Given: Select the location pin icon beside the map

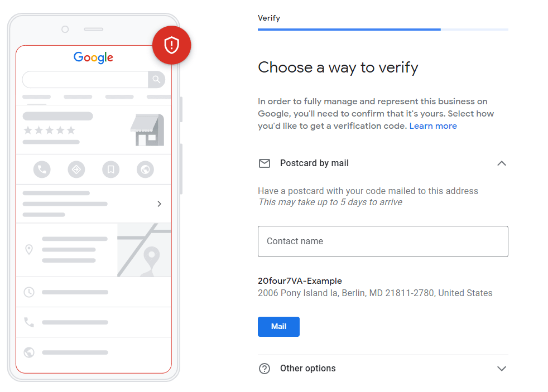Looking at the screenshot, I should 30,250.
